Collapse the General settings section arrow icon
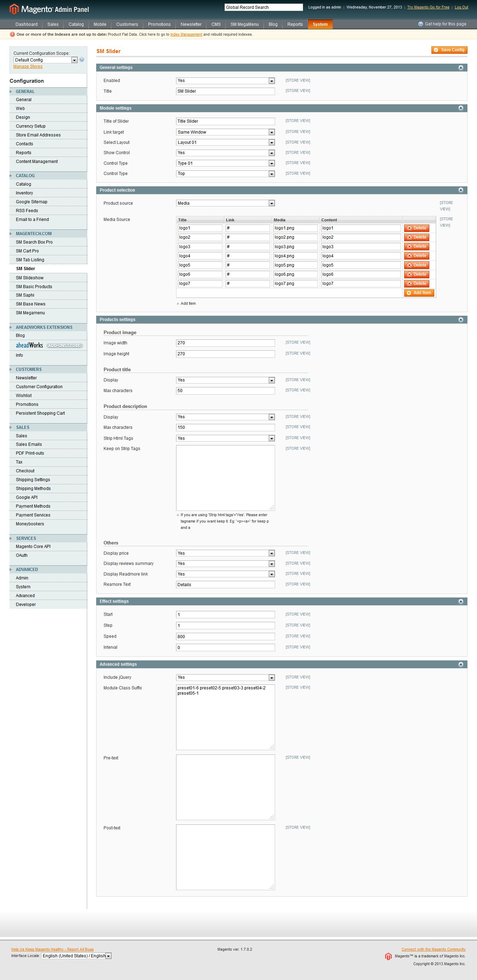Image resolution: width=477 pixels, height=980 pixels. [x=461, y=67]
